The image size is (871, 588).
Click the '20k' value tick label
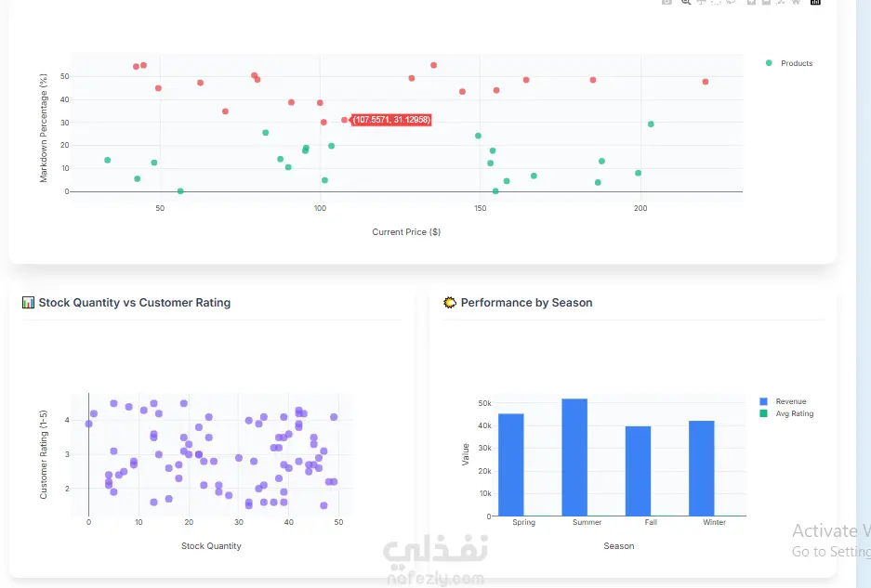click(485, 471)
